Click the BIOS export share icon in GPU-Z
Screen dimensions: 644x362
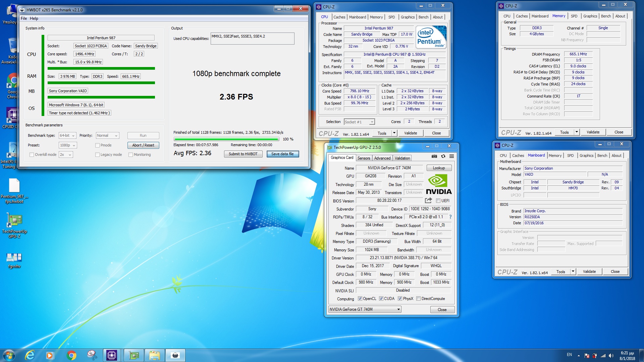(x=428, y=200)
